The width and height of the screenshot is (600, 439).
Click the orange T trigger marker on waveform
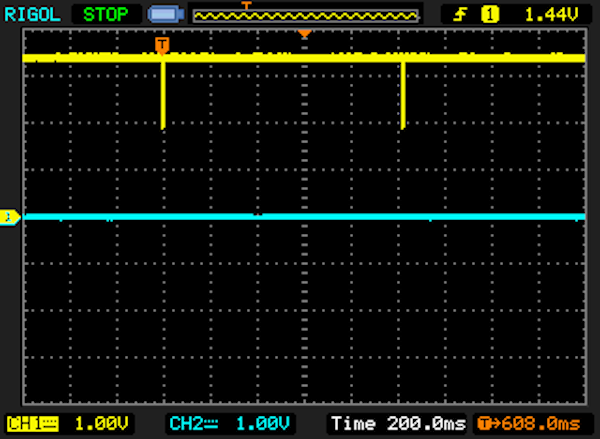(162, 46)
